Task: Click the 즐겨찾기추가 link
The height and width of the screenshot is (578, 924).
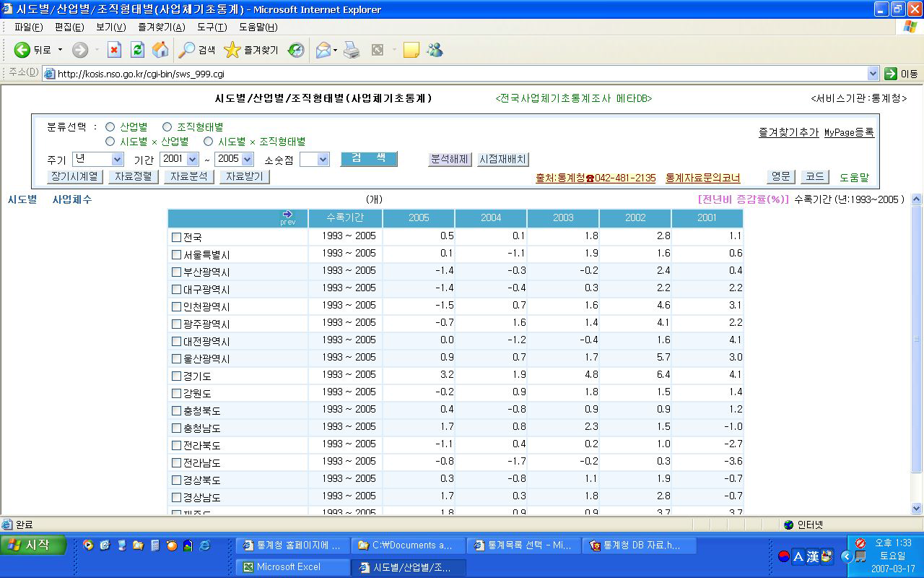Action: click(x=788, y=132)
